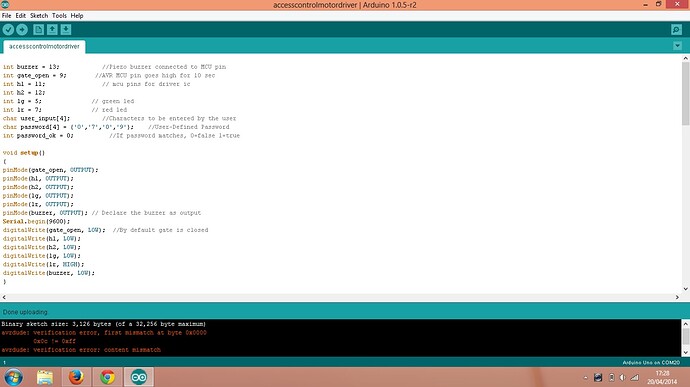Click the editor vertical scrollbar thumb

click(686, 93)
